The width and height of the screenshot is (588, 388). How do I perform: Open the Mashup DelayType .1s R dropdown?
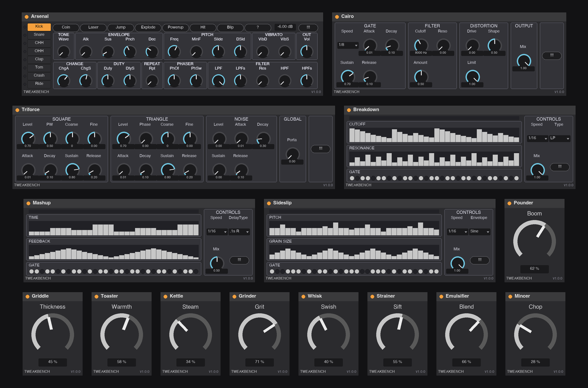click(x=239, y=231)
